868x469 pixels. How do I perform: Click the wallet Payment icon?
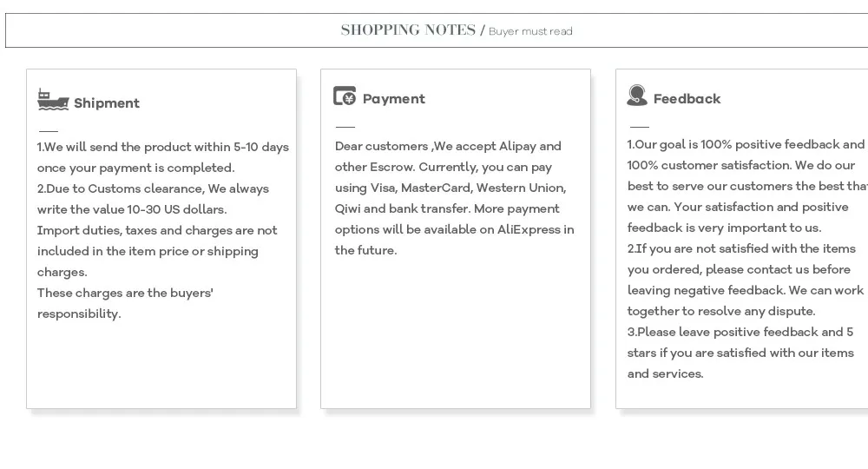point(345,96)
